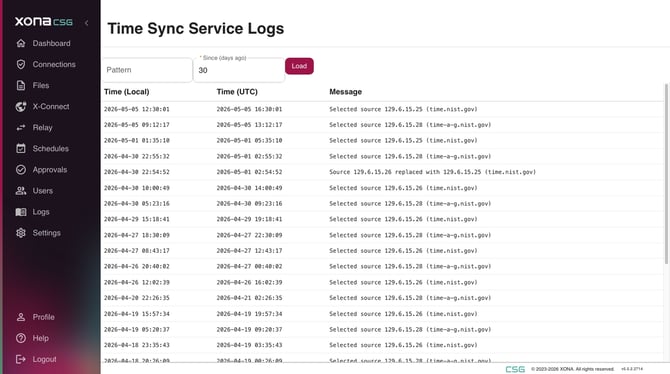Screen dimensions: 670x374
Task: Click the Dashboard home icon
Action: tap(21, 43)
